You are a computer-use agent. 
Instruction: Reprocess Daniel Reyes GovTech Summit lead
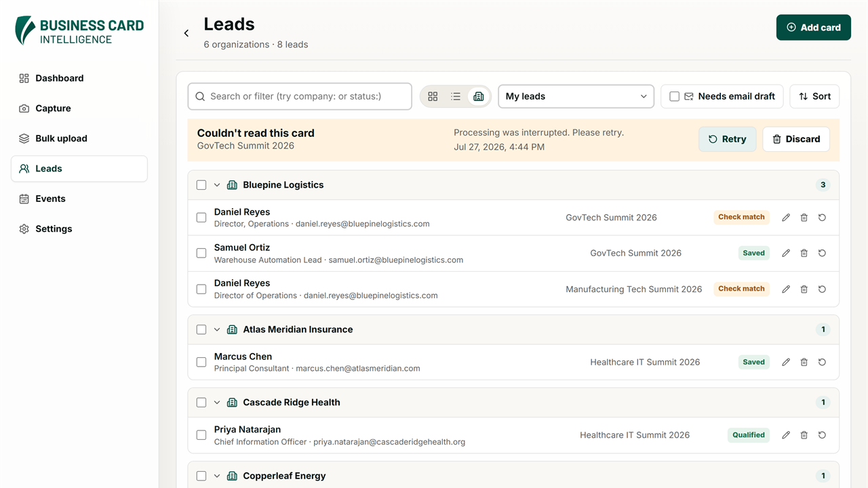pyautogui.click(x=822, y=218)
